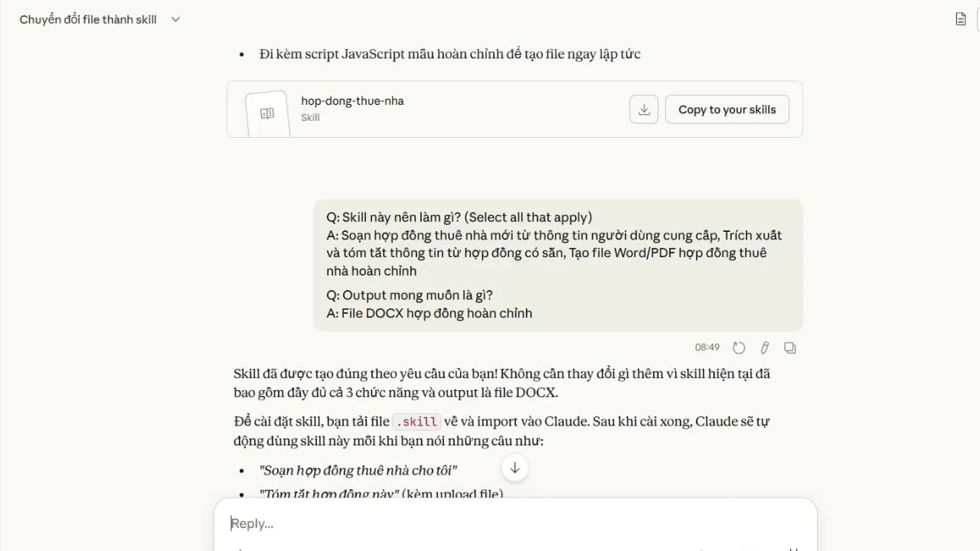Click the Copy to your skills button
Screen dimensions: 980x551
(727, 109)
